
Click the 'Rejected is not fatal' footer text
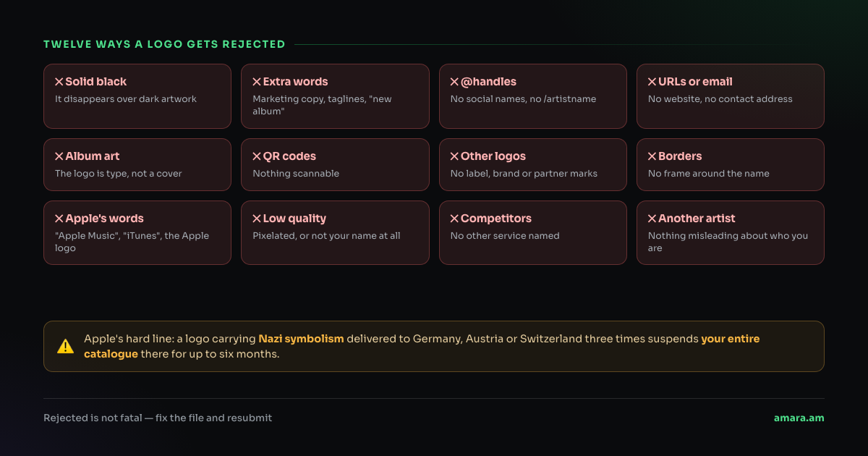158,418
